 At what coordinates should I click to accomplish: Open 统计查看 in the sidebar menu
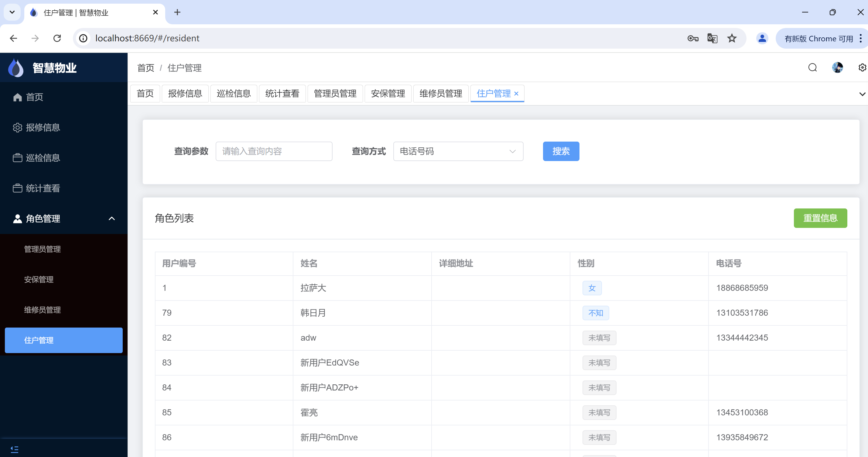(64, 188)
